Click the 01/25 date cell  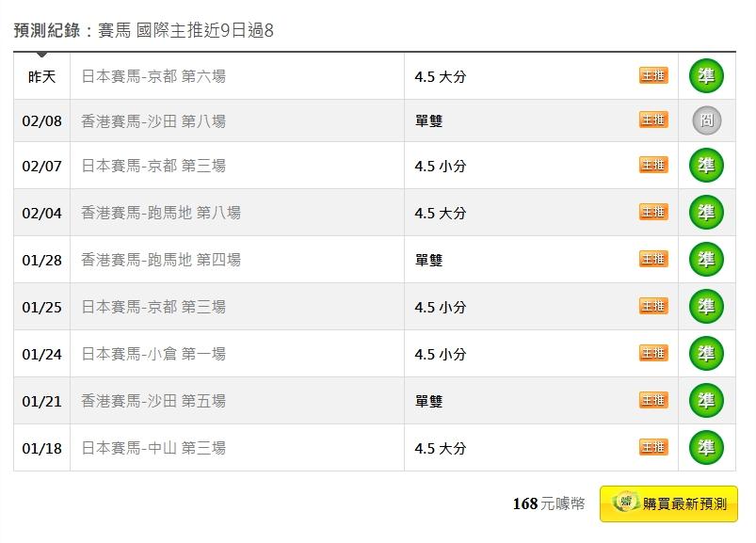[x=41, y=307]
